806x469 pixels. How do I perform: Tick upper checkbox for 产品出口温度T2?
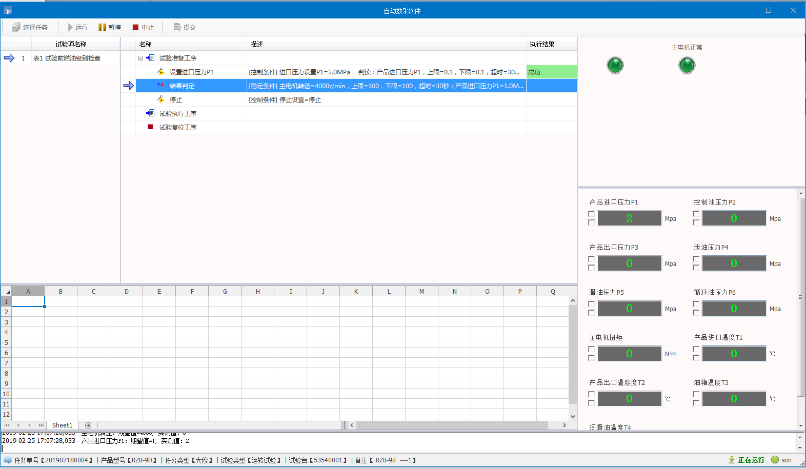591,394
